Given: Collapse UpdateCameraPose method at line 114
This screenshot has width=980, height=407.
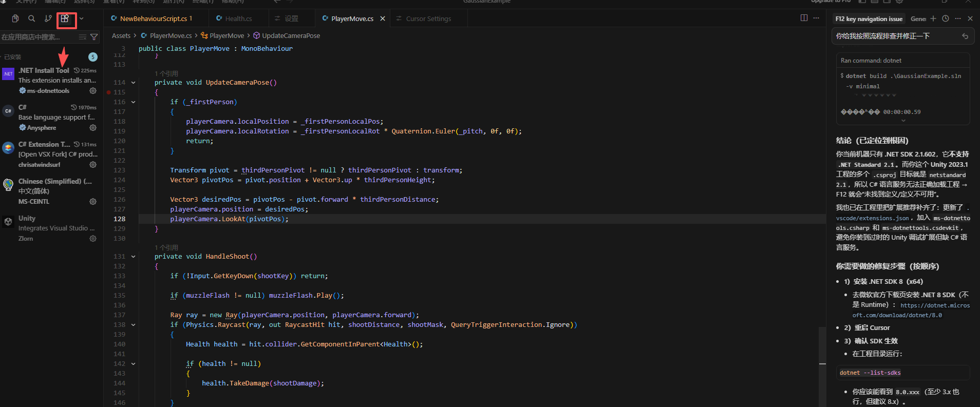Looking at the screenshot, I should 134,83.
